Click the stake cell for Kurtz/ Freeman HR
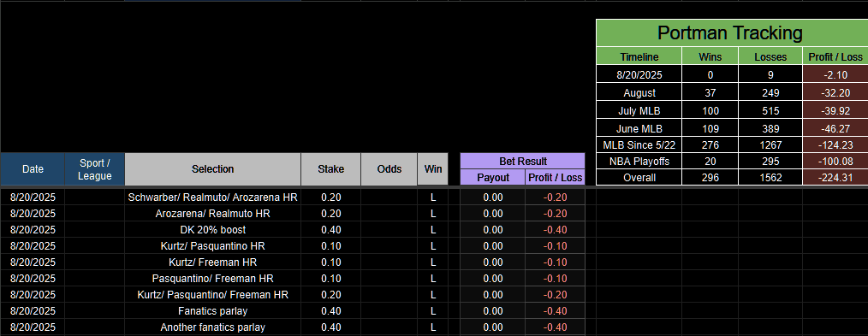 331,262
